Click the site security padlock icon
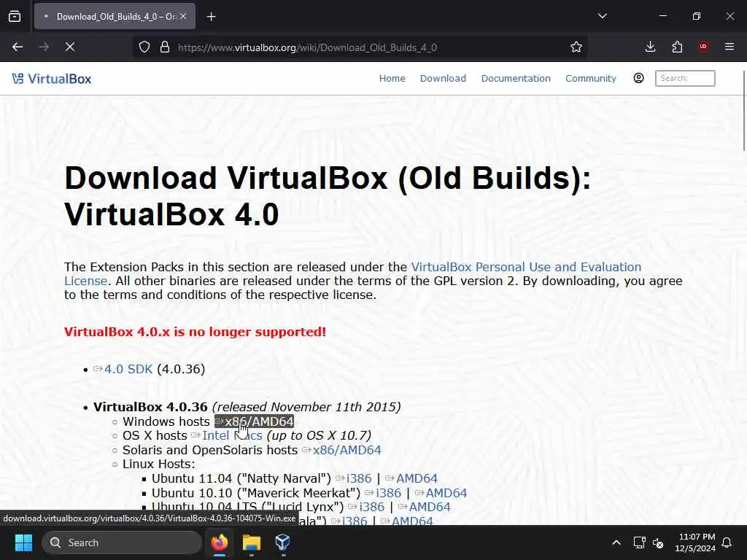The image size is (747, 560). 165,47
